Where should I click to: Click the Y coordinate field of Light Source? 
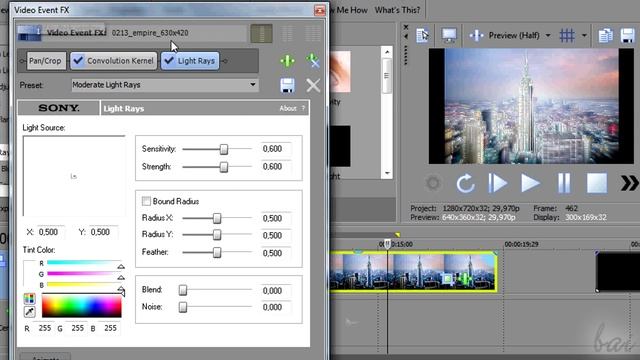point(103,232)
